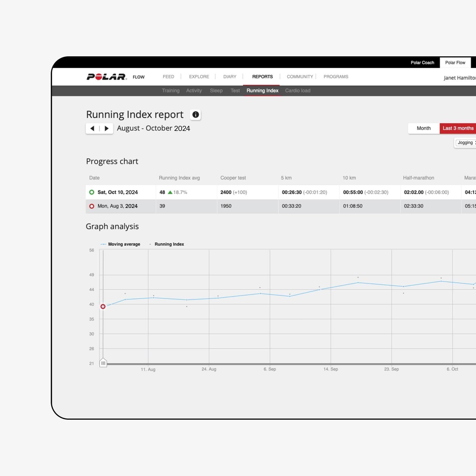Toggle Running Index legend series
This screenshot has height=476, width=476.
point(167,244)
